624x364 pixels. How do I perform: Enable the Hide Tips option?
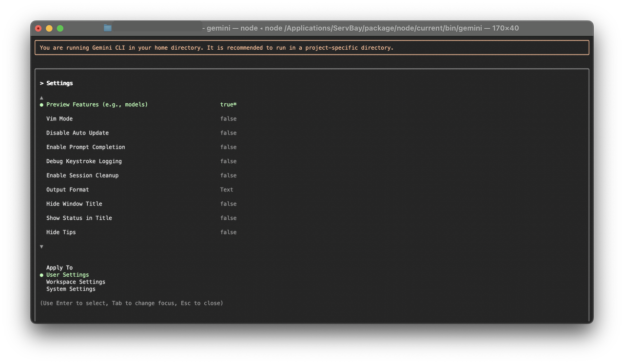tap(60, 232)
